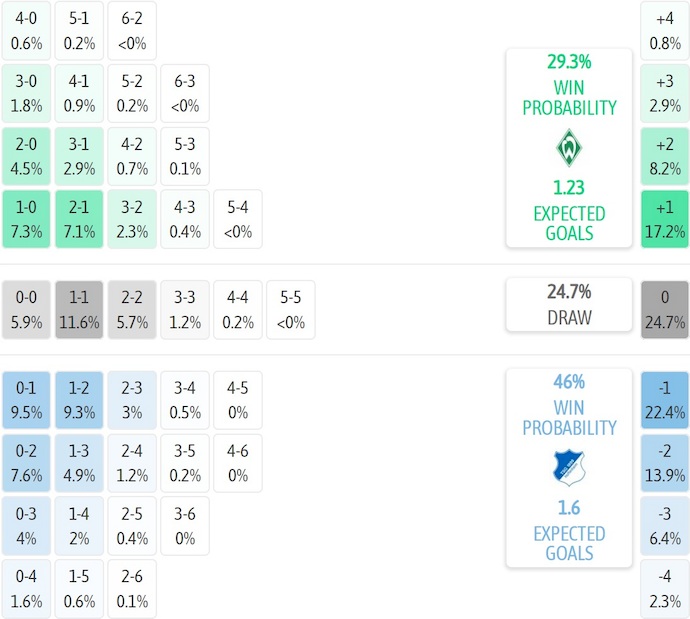The width and height of the screenshot is (690, 619).
Task: Pick the 1-2 score tile
Action: [x=79, y=399]
